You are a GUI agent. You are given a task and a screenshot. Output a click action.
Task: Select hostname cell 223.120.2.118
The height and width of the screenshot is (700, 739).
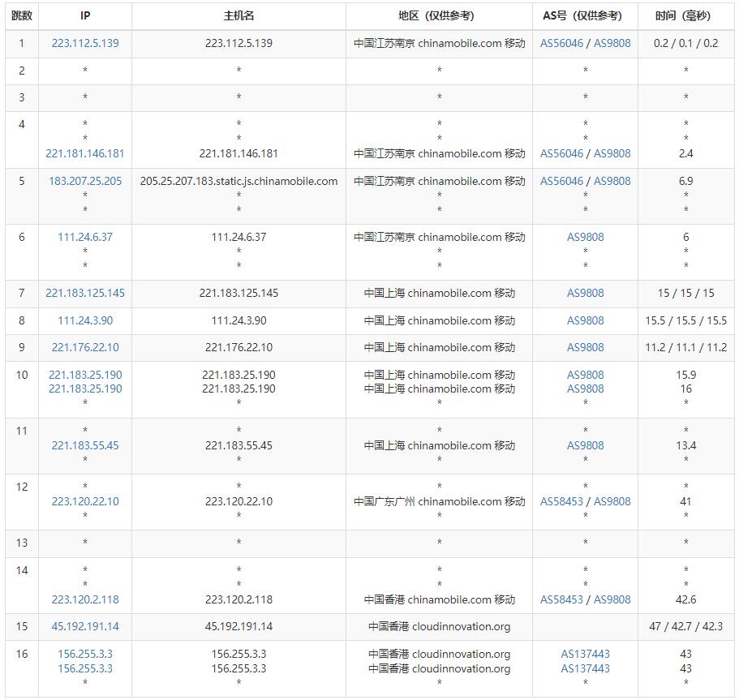[x=238, y=599]
